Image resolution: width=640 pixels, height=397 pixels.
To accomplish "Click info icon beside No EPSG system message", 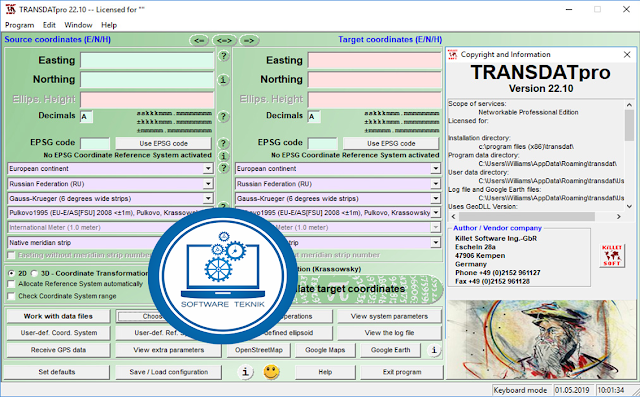I will pos(223,156).
